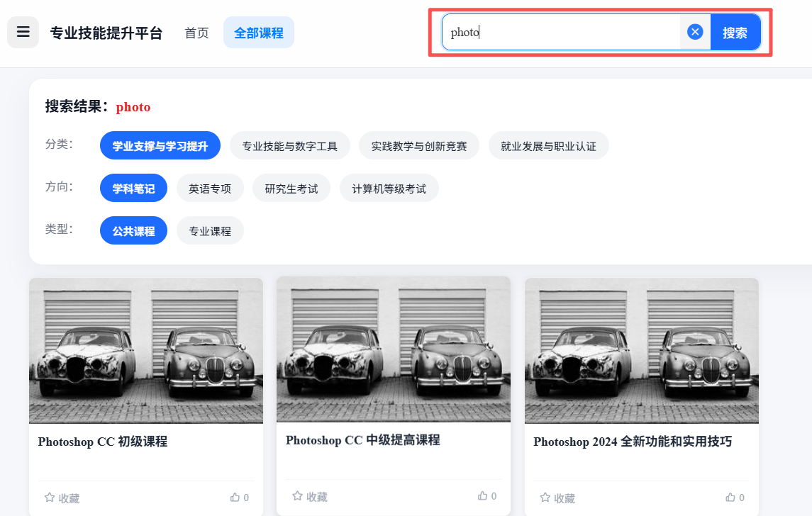Go to 首页 navigation tab
Viewport: 812px width, 516px height.
click(x=196, y=33)
